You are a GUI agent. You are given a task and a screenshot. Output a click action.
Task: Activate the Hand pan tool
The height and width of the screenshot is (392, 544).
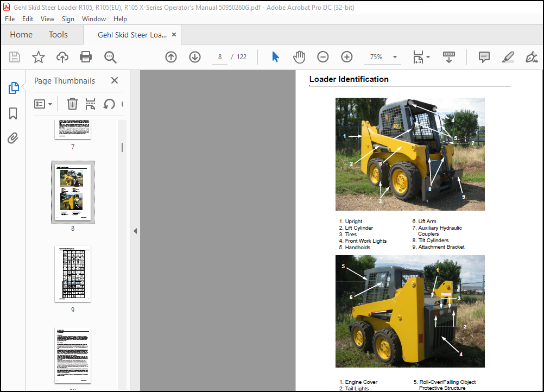pyautogui.click(x=299, y=57)
